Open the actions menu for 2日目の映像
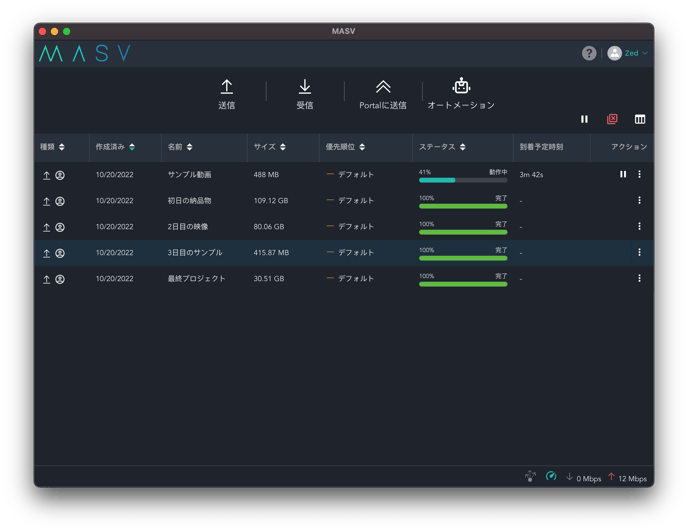Viewport: 688px width, 532px height. pyautogui.click(x=639, y=226)
